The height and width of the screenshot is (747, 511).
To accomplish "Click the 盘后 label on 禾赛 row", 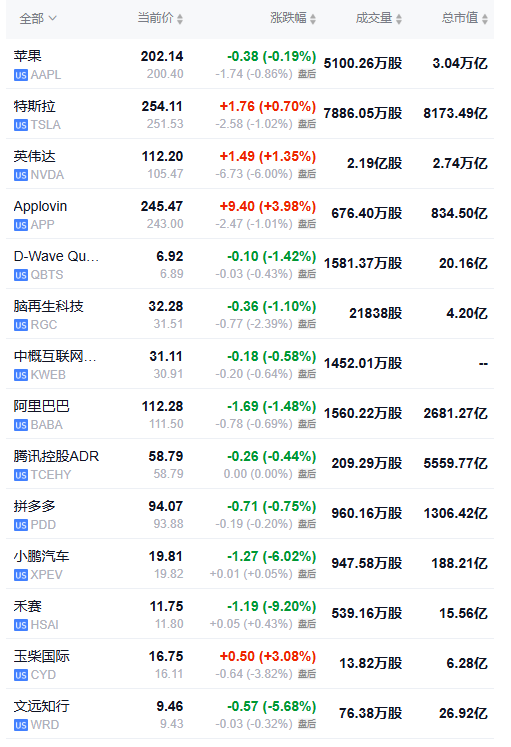I will 307,624.
